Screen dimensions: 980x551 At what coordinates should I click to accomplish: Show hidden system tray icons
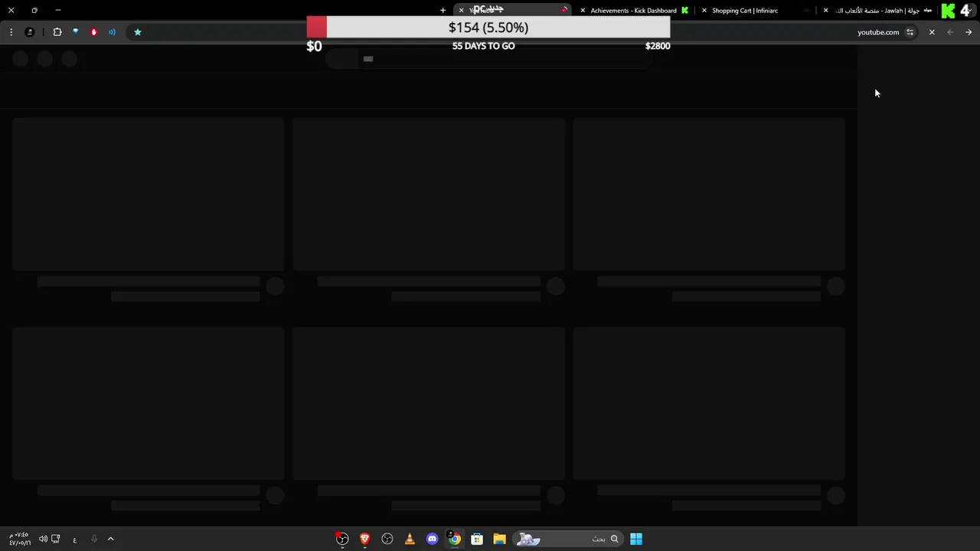(110, 539)
